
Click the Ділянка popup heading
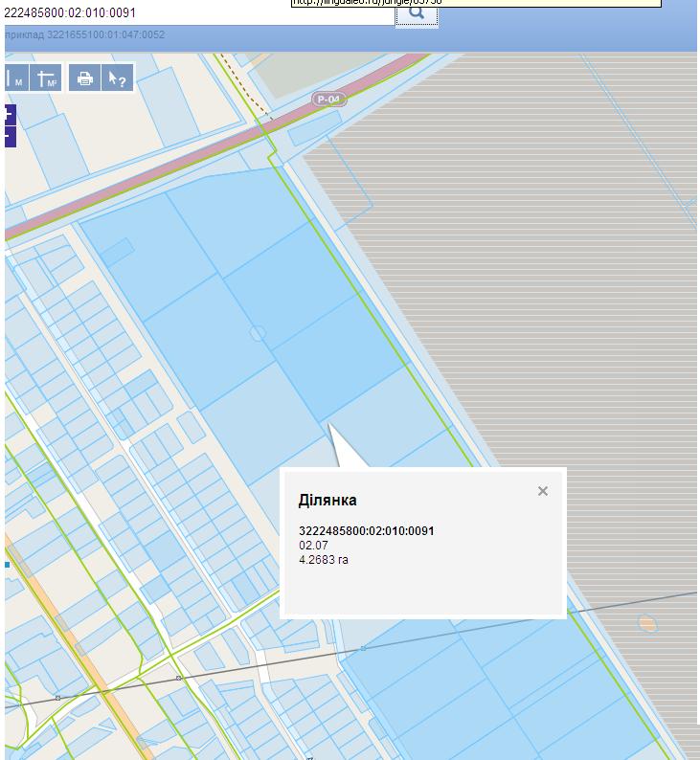pyautogui.click(x=327, y=501)
